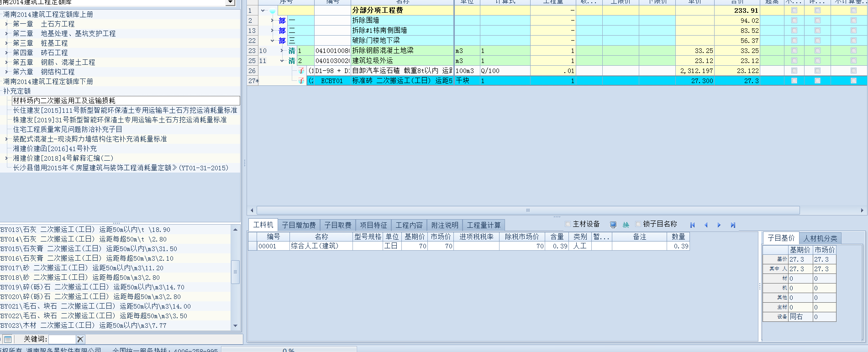
Task: Select 住宅工程质量常见问题防治补充子目
Action: click(68, 129)
